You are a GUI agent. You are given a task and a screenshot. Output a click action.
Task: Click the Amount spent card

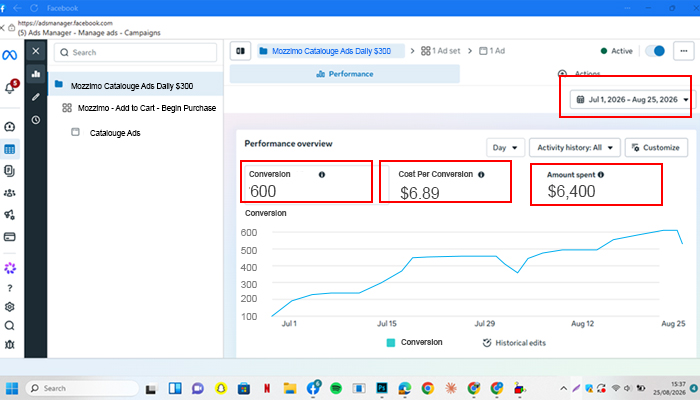[596, 184]
